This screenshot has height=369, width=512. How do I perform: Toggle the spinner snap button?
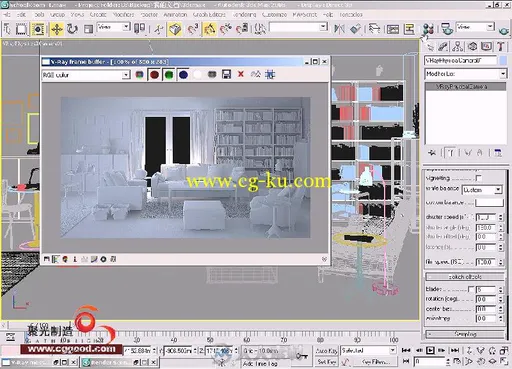coord(242,29)
